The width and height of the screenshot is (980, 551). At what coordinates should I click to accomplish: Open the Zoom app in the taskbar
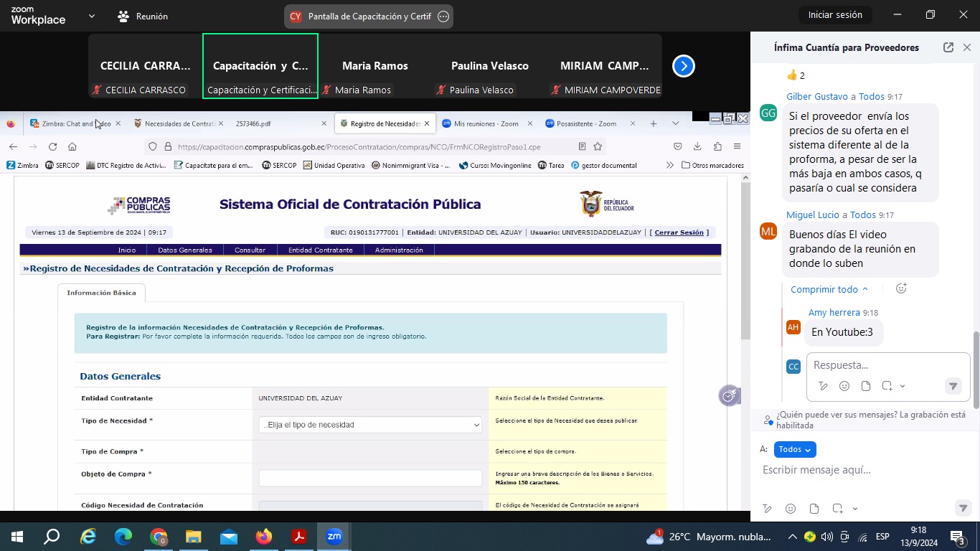(x=334, y=537)
